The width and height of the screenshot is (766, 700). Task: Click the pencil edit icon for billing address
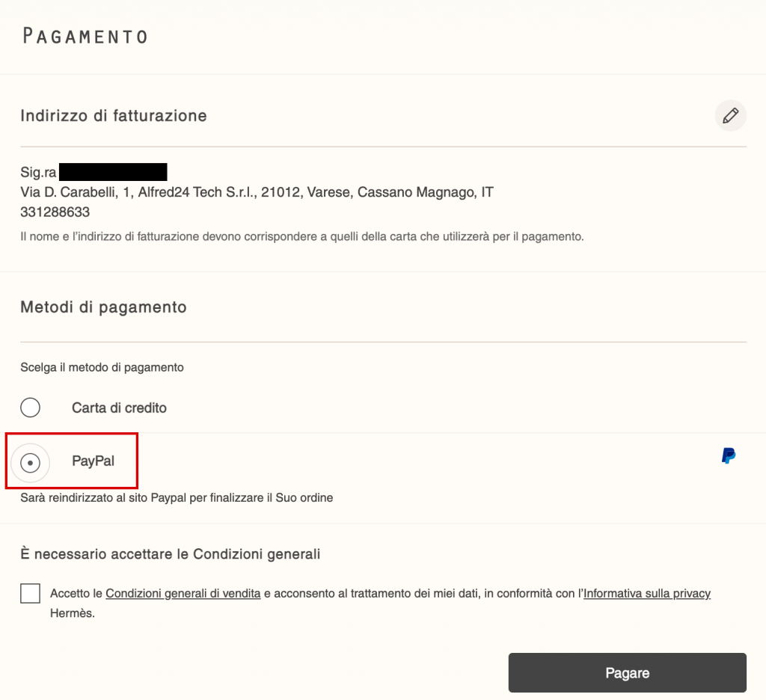click(730, 116)
